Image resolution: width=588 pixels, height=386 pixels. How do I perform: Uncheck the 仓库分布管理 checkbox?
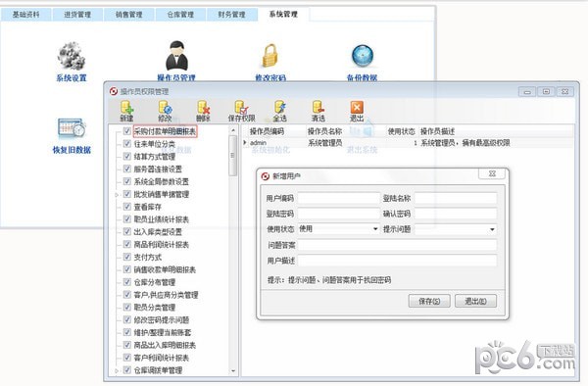coord(127,282)
